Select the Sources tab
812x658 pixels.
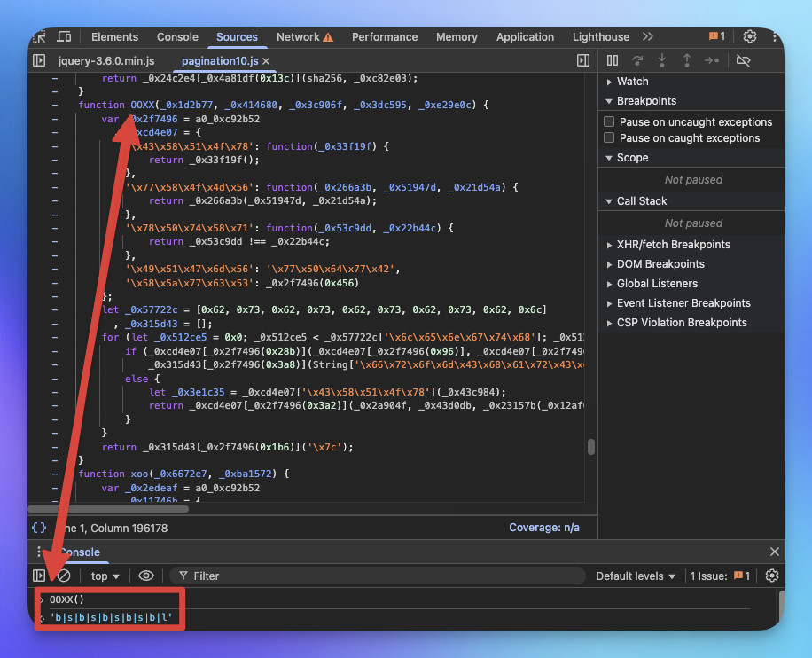[237, 36]
